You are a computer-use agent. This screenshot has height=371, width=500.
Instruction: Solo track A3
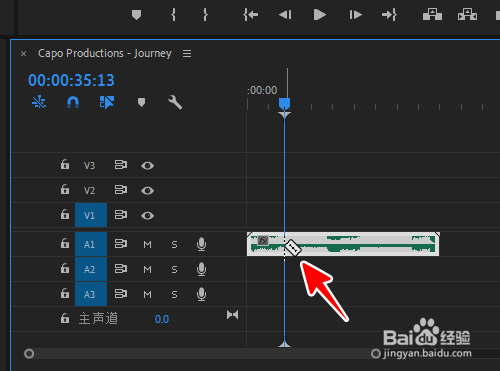click(x=174, y=295)
